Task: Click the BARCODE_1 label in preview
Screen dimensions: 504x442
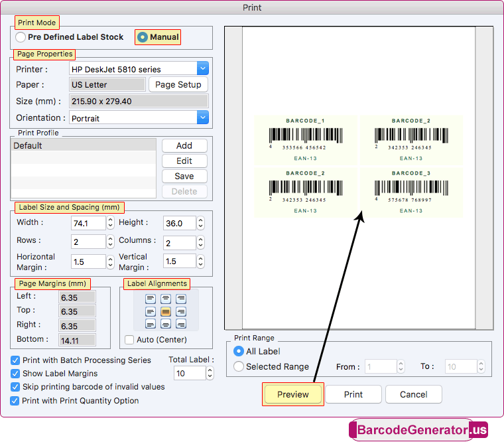Action: [x=305, y=140]
